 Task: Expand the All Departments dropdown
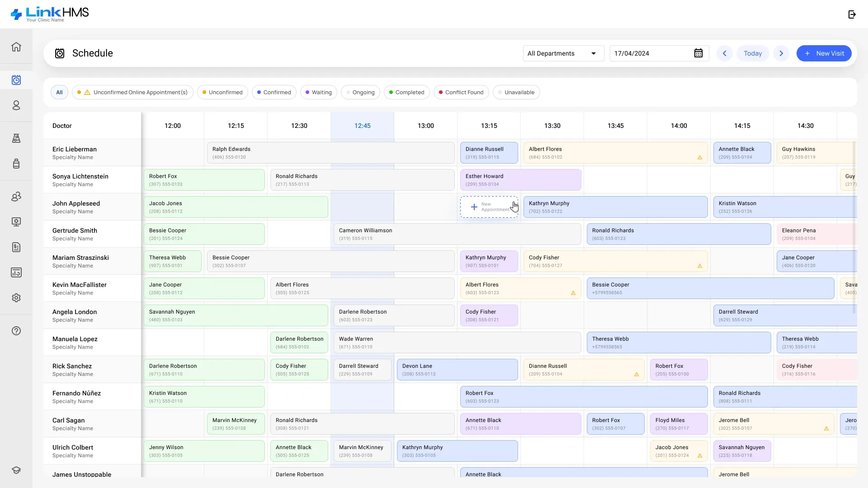[563, 53]
